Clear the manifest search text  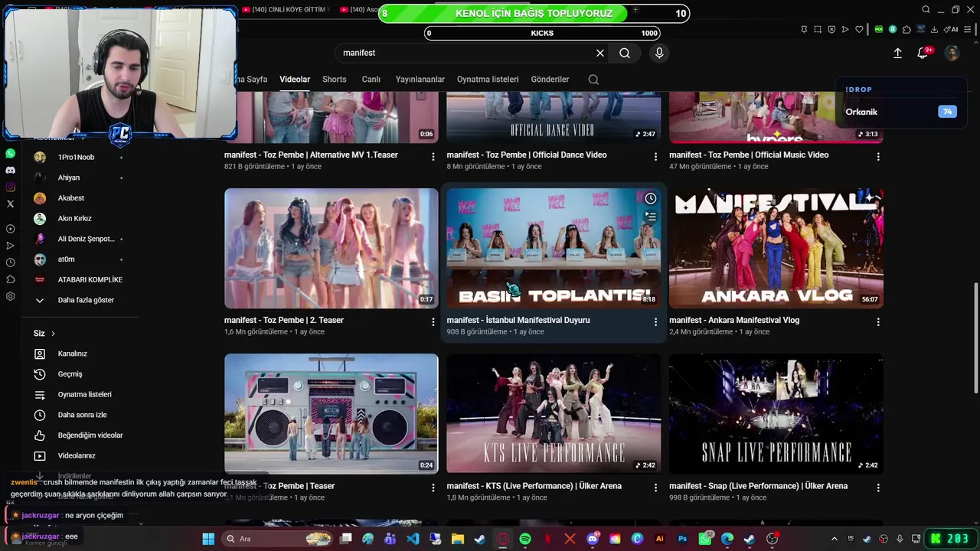pyautogui.click(x=600, y=53)
